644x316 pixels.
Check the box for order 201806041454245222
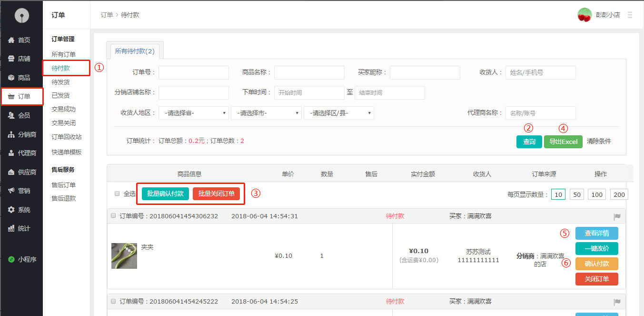point(113,301)
